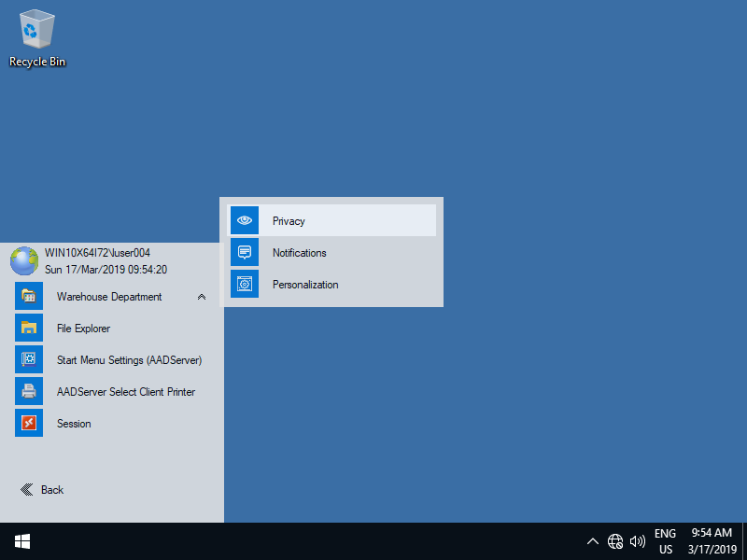747x560 pixels.
Task: Click the AADServer printer icon
Action: (x=29, y=392)
